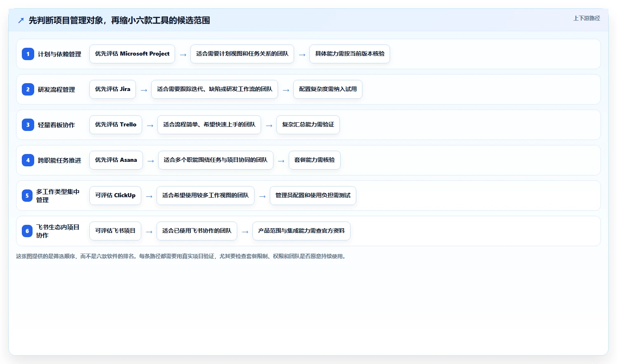The image size is (617, 364).
Task: Click the 飞书生态内项目协作 row label
Action: pos(58,231)
